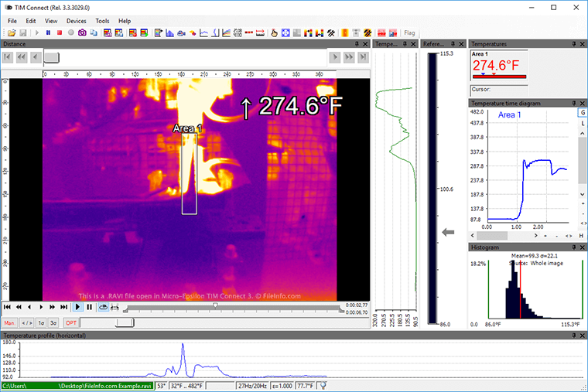
Task: Open the Tools menu
Action: (102, 21)
